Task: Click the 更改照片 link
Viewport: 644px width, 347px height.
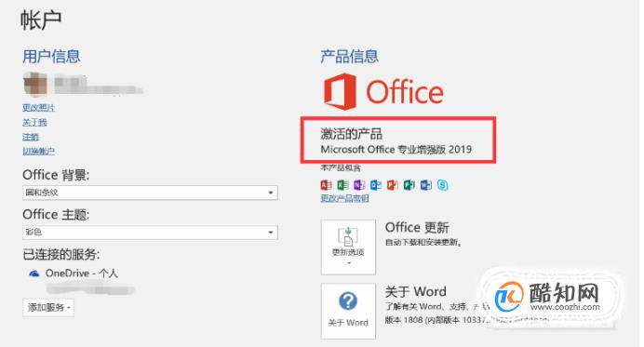Action: coord(38,108)
